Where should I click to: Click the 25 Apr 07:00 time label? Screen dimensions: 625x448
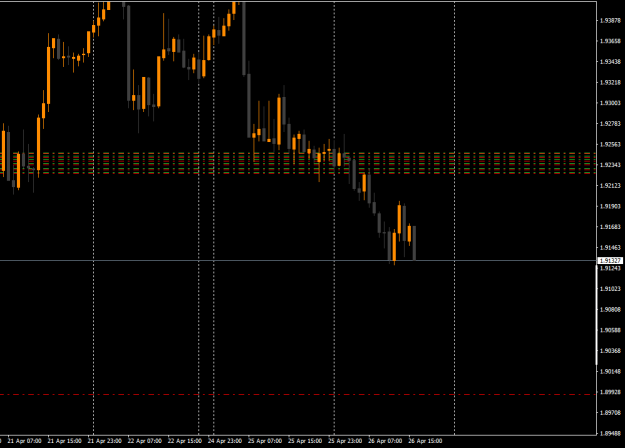point(265,441)
